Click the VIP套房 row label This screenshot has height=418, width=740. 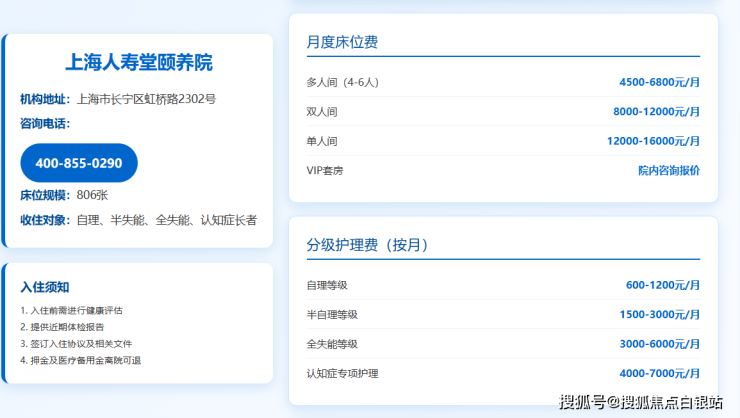[x=325, y=170]
